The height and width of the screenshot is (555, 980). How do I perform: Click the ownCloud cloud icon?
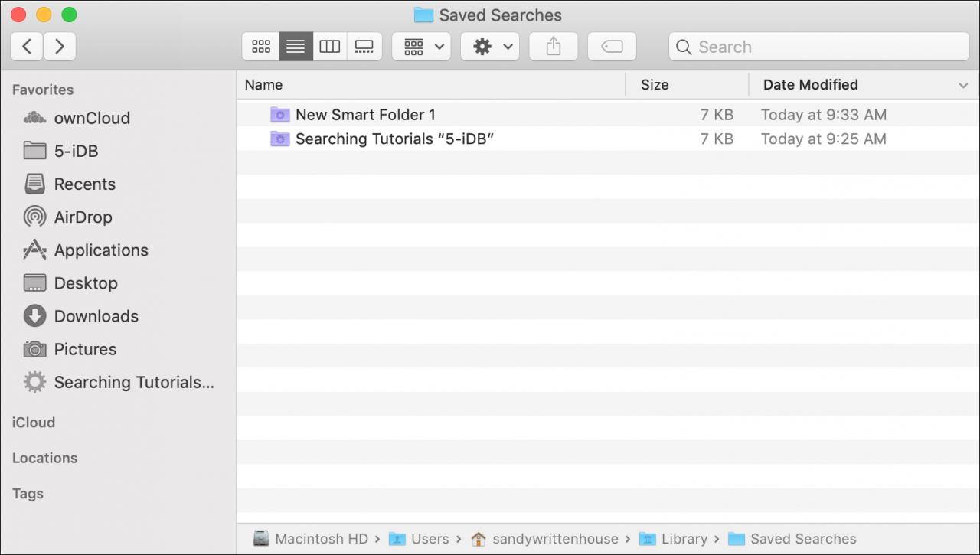(x=34, y=118)
